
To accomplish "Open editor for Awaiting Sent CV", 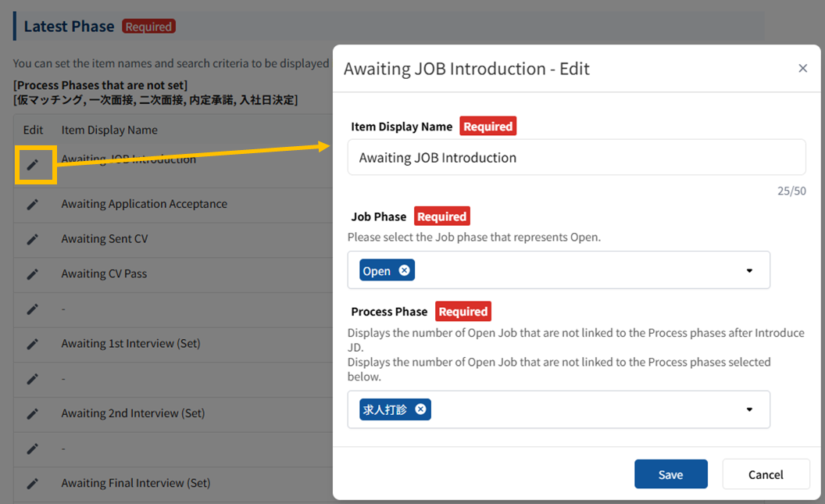I will [33, 239].
